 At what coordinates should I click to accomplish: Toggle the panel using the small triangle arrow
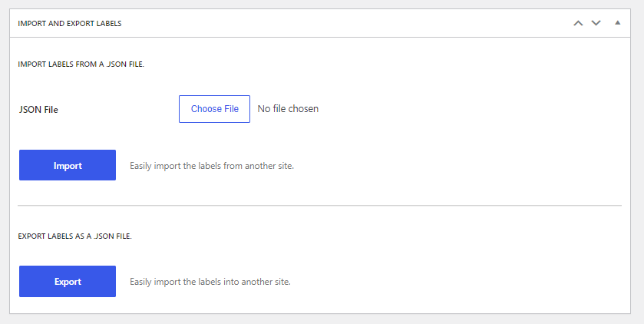[617, 22]
